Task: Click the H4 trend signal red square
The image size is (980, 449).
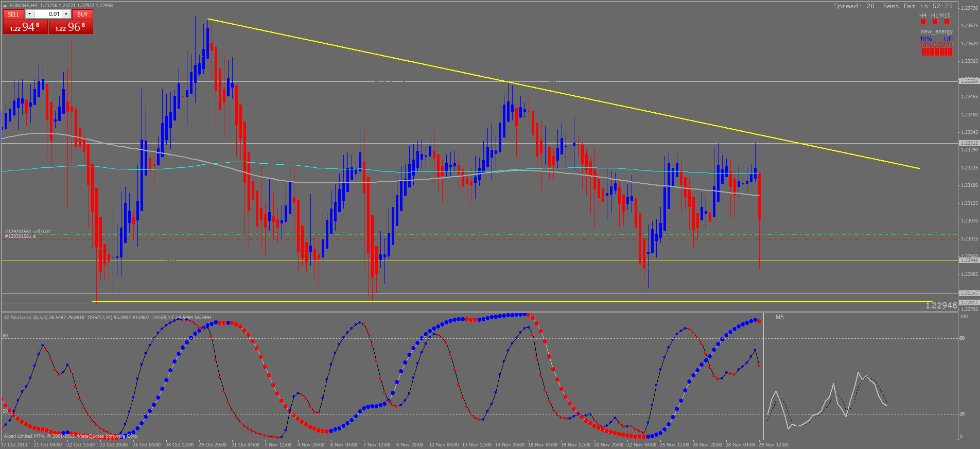Action: coord(923,22)
